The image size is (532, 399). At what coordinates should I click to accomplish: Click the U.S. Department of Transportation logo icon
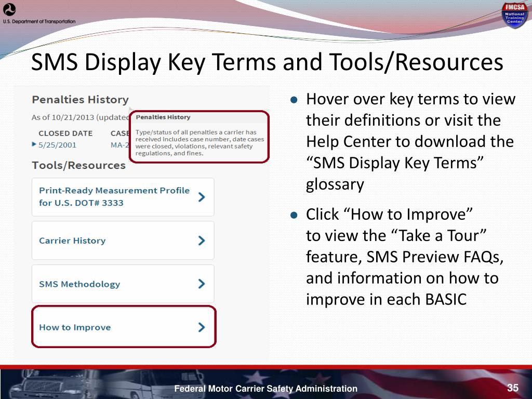tap(9, 9)
